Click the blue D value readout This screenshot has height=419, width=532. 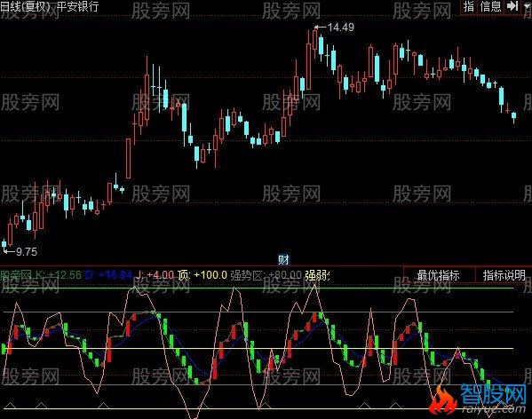click(x=107, y=275)
